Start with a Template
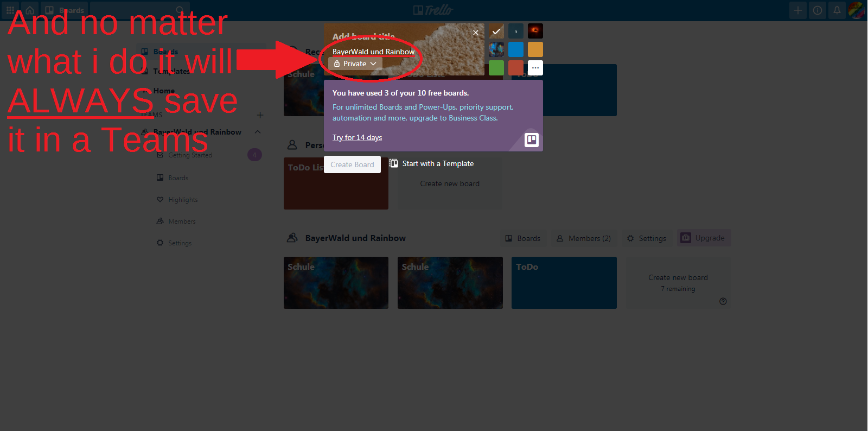The width and height of the screenshot is (868, 431). tap(432, 163)
